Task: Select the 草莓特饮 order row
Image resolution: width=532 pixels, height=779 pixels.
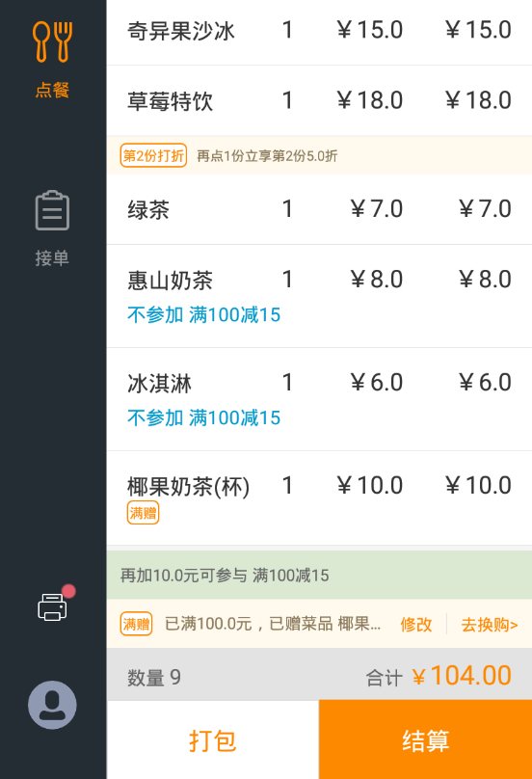Action: pos(319,100)
